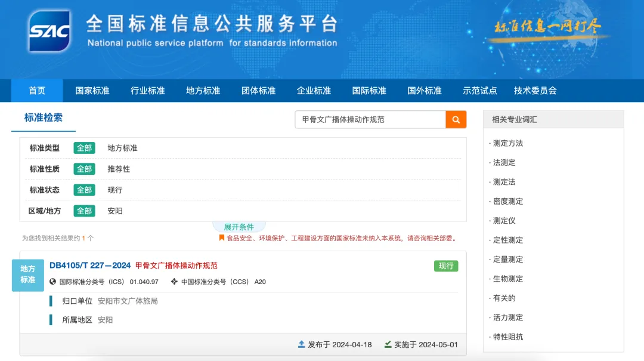Select 全部 for 区域/地方 filter
This screenshot has height=361, width=644.
(x=84, y=211)
